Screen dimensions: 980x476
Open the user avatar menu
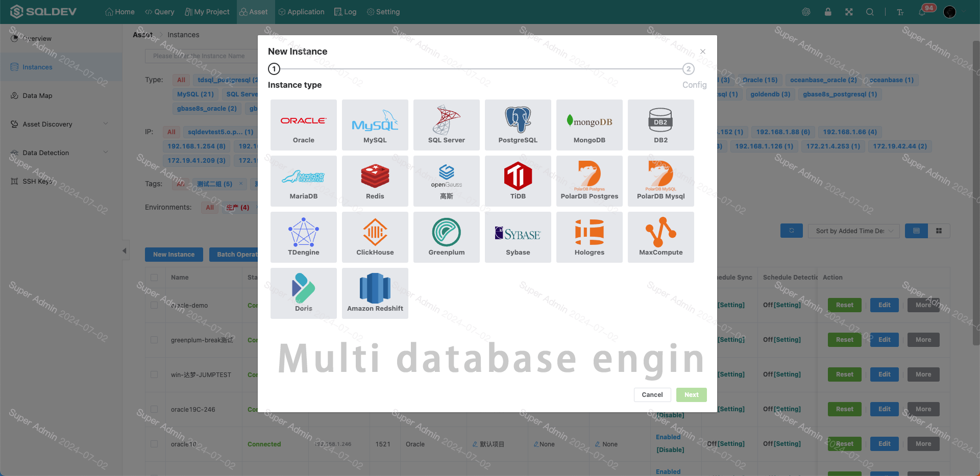point(949,12)
